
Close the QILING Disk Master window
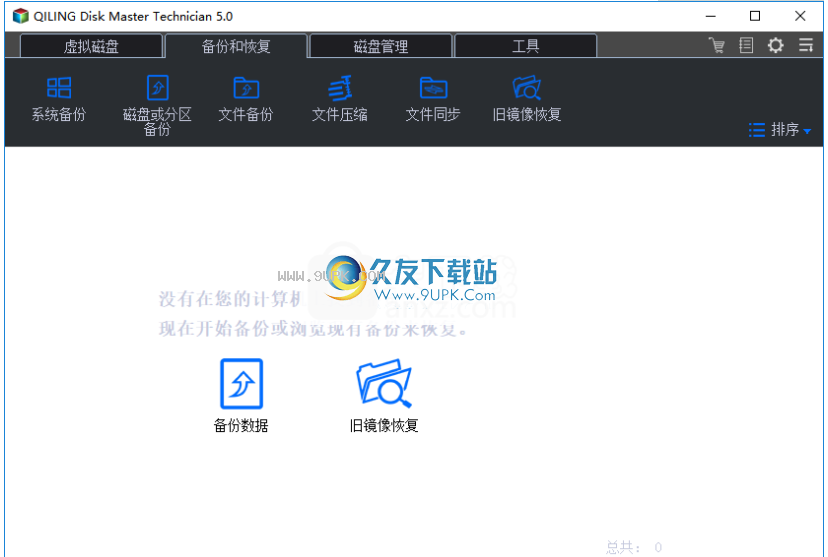pos(800,16)
